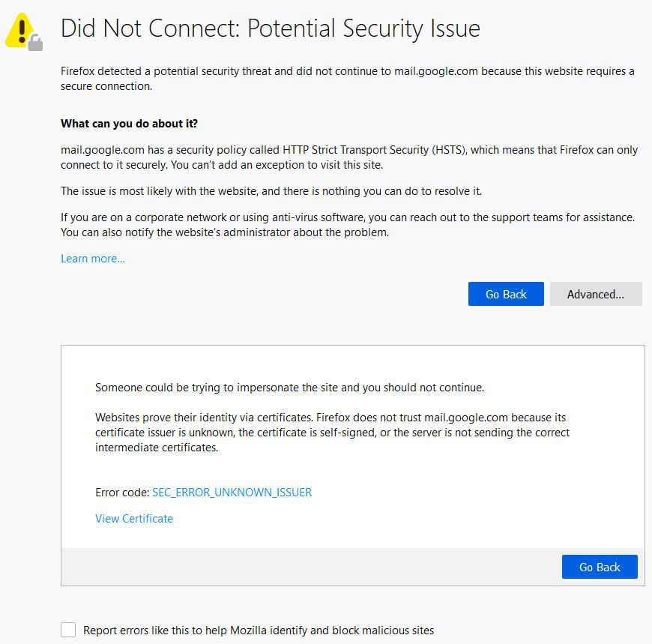The width and height of the screenshot is (652, 644).
Task: Expand details with the Advanced... button
Action: pos(596,294)
